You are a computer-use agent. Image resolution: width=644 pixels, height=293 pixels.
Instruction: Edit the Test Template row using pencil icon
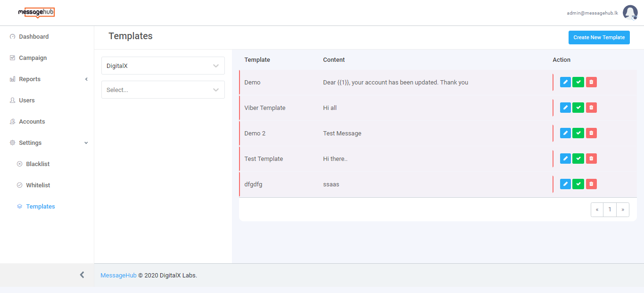[x=565, y=159]
